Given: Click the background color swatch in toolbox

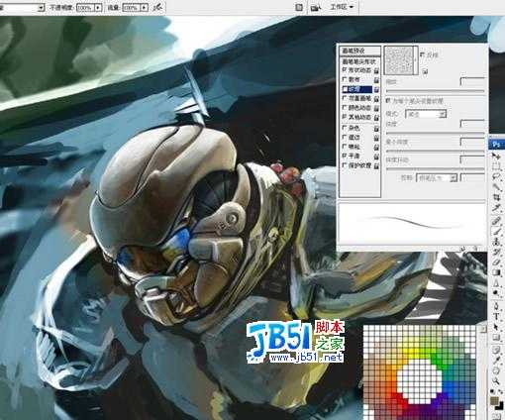Looking at the screenshot, I should [x=500, y=405].
